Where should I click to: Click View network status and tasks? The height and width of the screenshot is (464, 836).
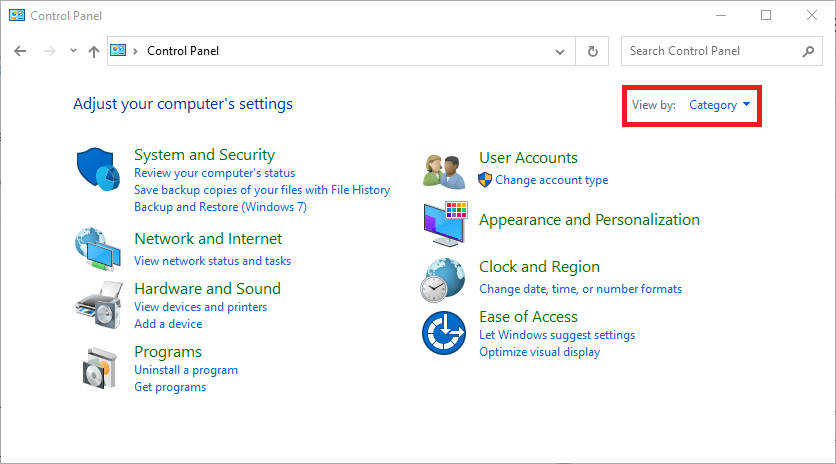[x=212, y=261]
